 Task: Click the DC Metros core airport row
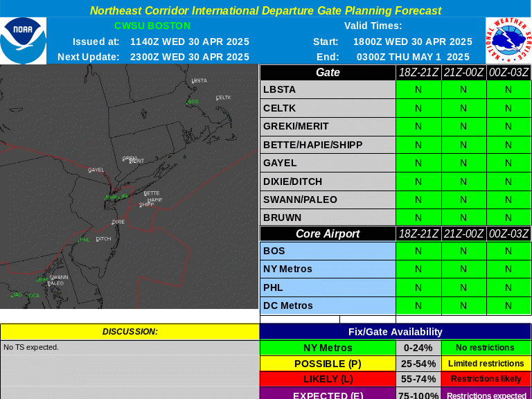(328, 305)
